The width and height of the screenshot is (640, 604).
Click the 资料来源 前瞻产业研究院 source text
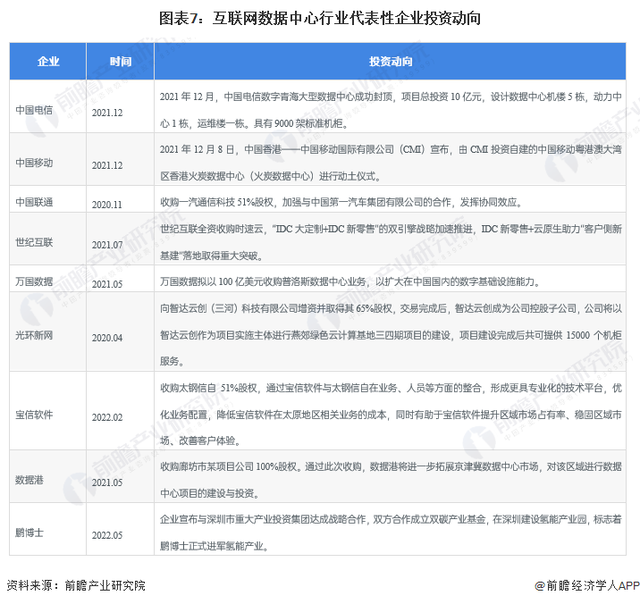75,585
